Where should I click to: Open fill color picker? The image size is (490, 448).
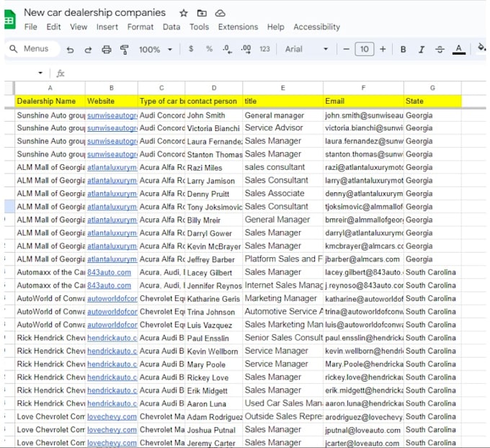pyautogui.click(x=481, y=48)
